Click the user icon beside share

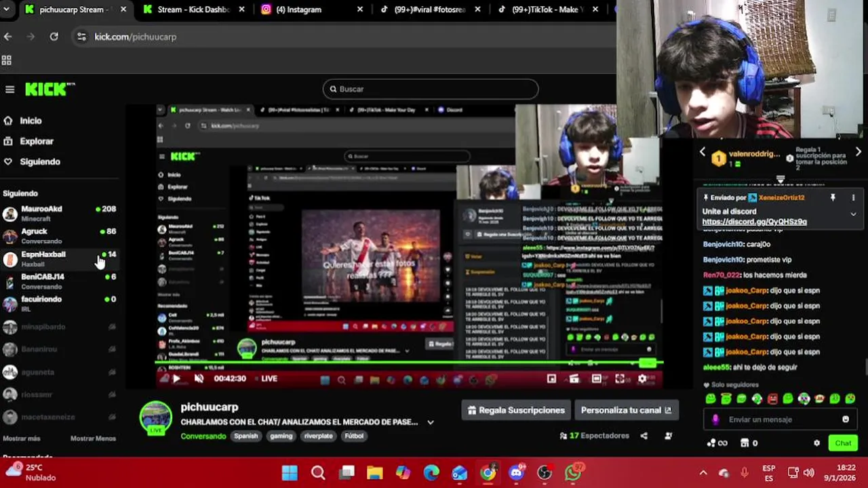(x=668, y=436)
